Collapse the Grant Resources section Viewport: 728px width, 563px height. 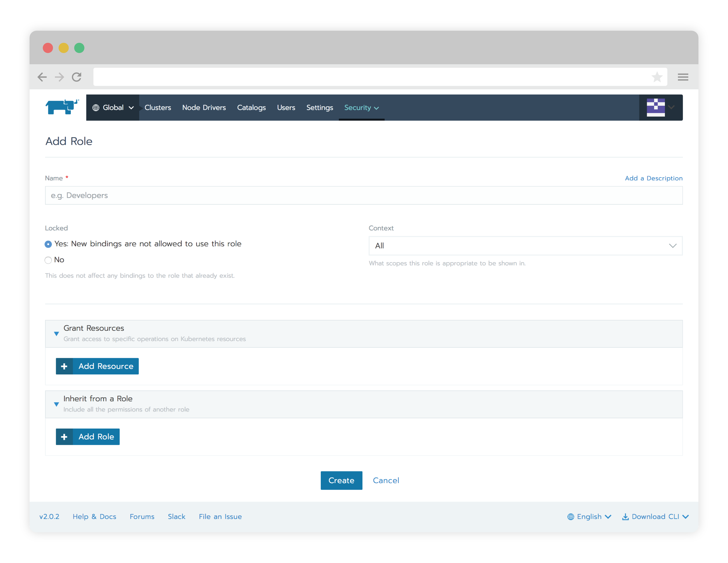56,334
